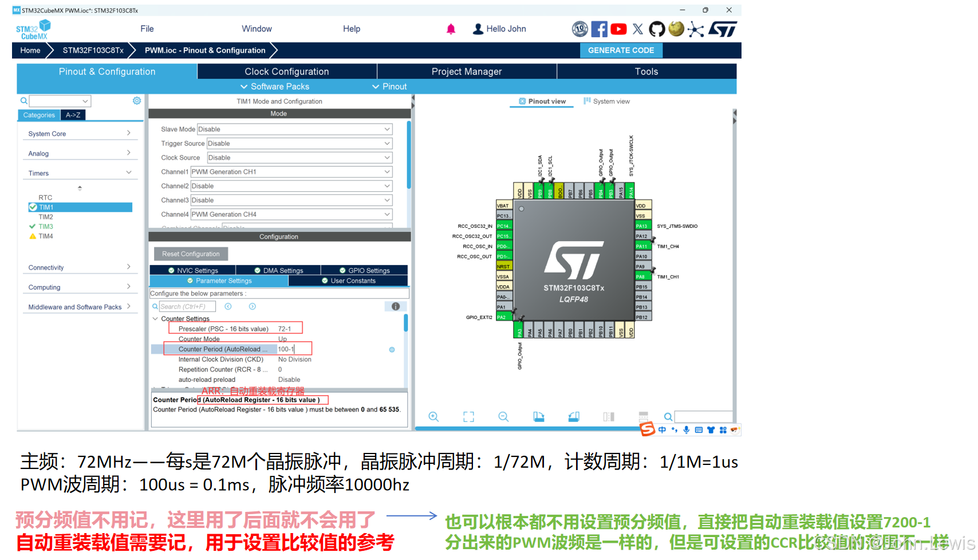The width and height of the screenshot is (978, 560).
Task: Open the NVIC Settings tab
Action: click(192, 270)
